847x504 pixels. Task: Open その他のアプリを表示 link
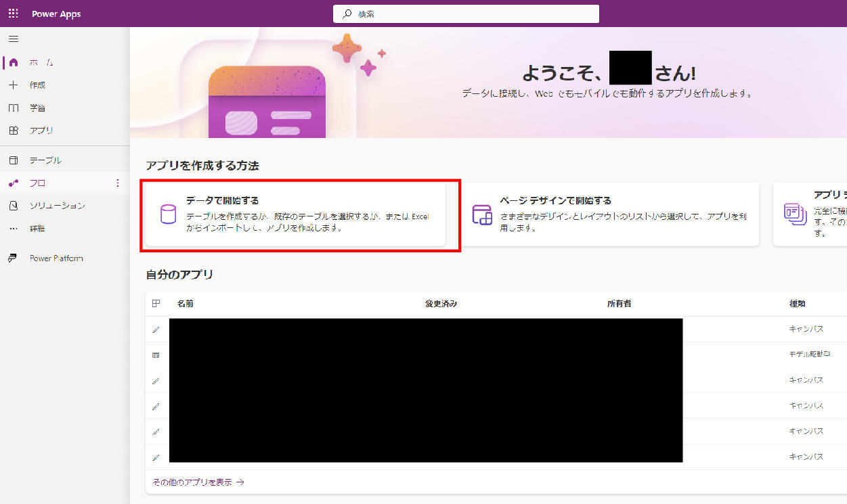click(195, 482)
